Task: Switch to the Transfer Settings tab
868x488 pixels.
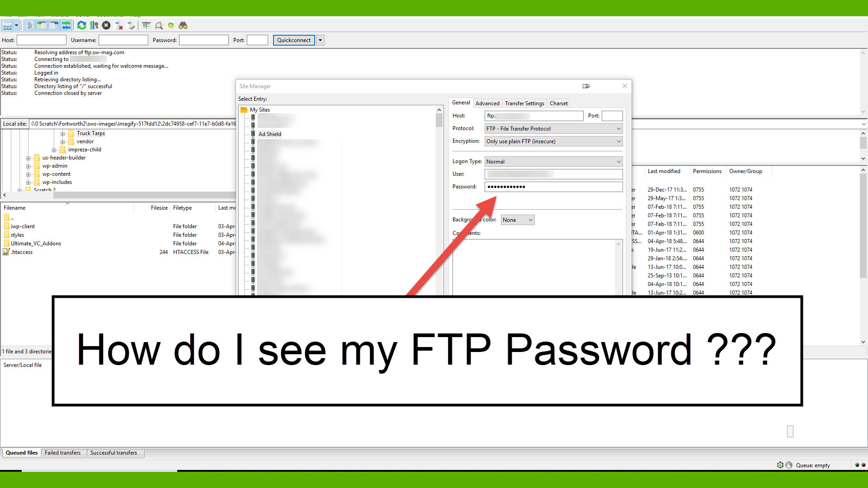Action: (524, 103)
